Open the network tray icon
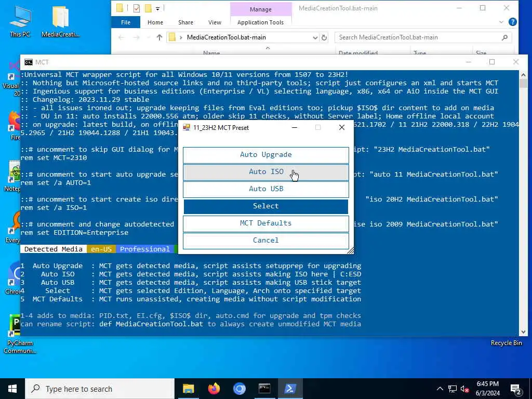 click(x=453, y=389)
